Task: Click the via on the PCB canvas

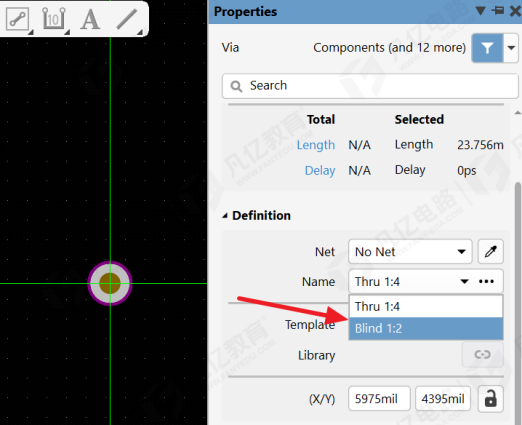Action: (x=110, y=283)
